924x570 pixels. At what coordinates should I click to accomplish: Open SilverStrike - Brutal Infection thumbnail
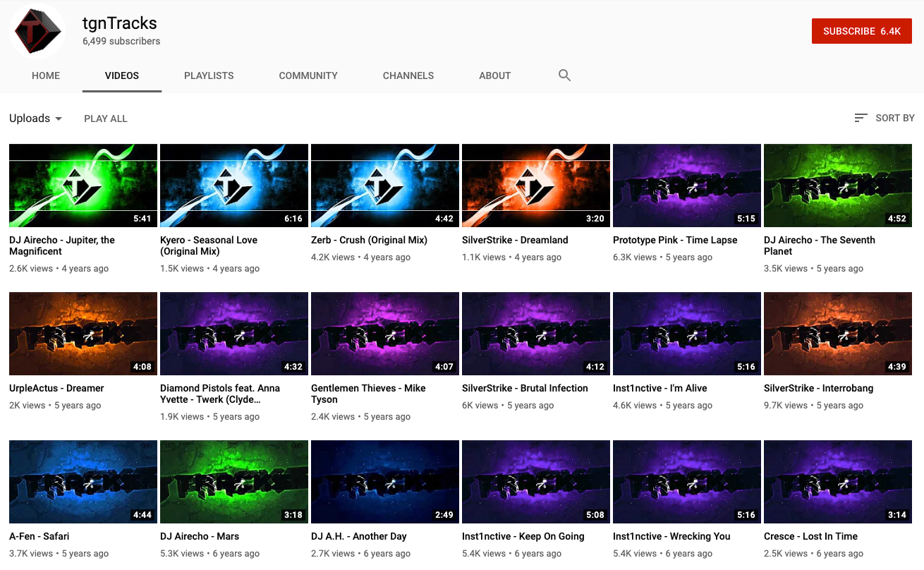(x=536, y=334)
